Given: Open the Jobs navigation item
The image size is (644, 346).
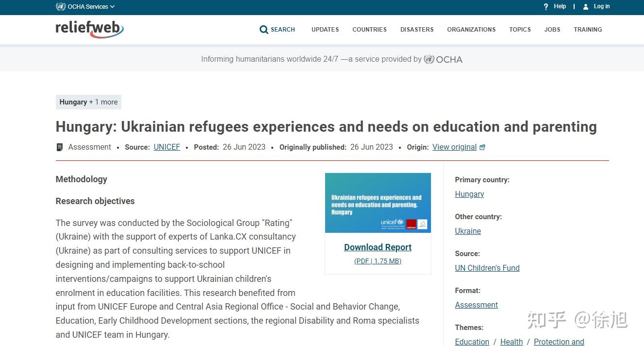Looking at the screenshot, I should click(552, 30).
